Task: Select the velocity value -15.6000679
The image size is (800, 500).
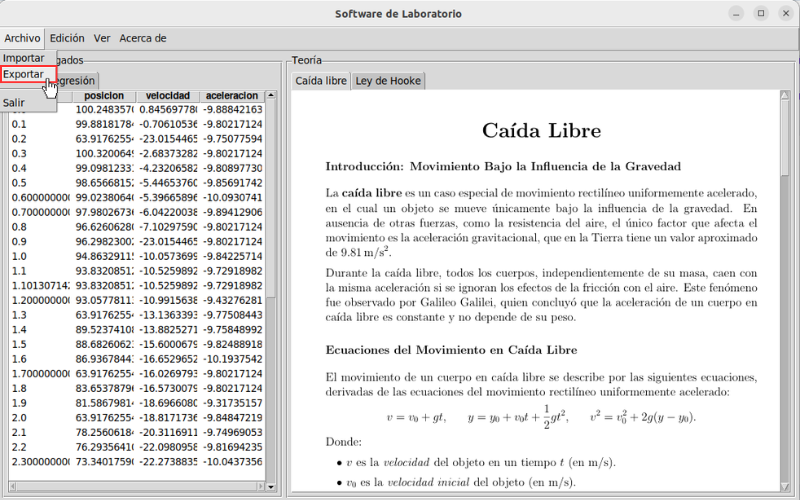Action: [168, 345]
